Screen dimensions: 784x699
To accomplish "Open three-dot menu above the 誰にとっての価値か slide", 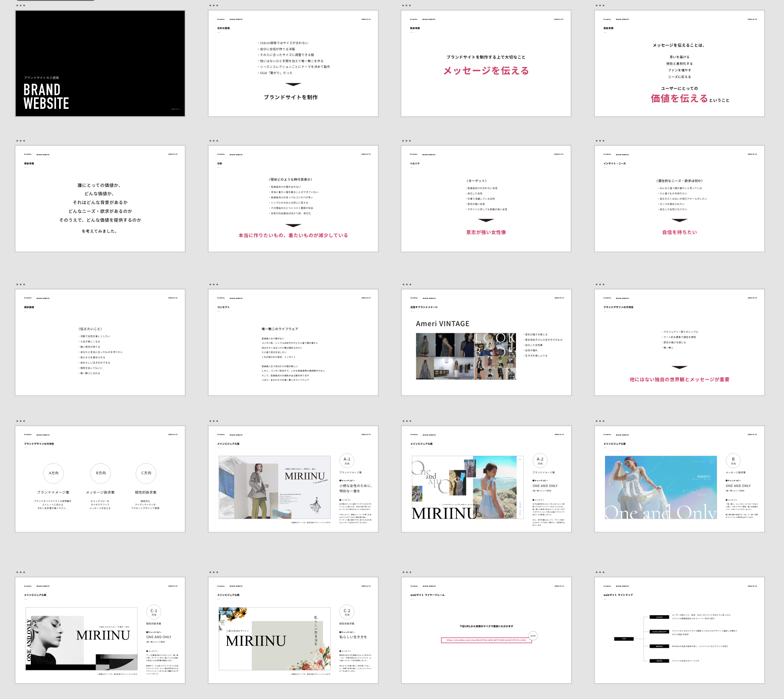I will click(21, 141).
